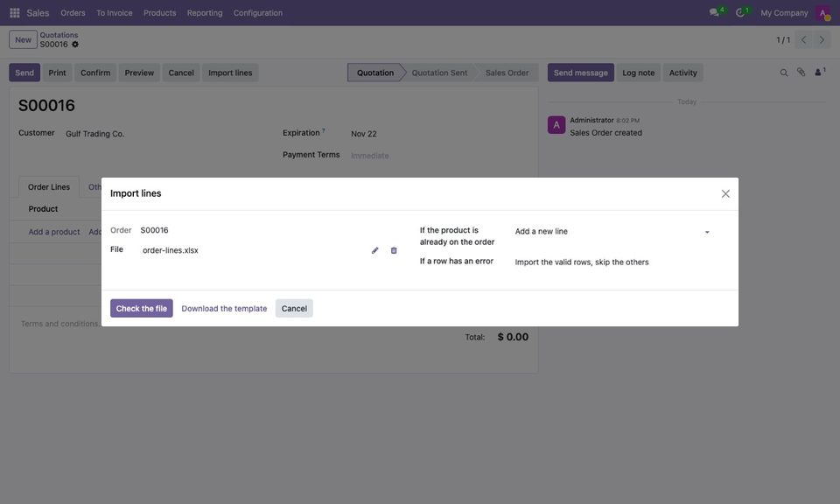The image size is (840, 504).
Task: Click the Quotations breadcrumb link
Action: (59, 35)
